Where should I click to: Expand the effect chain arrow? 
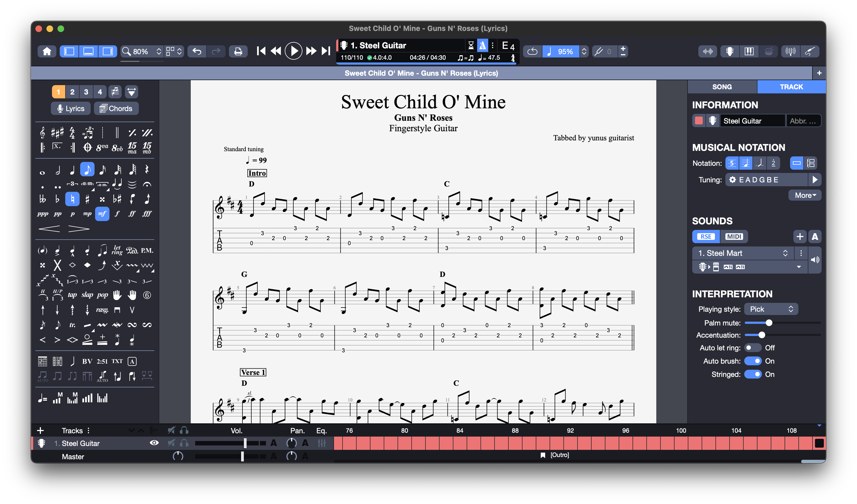point(799,267)
